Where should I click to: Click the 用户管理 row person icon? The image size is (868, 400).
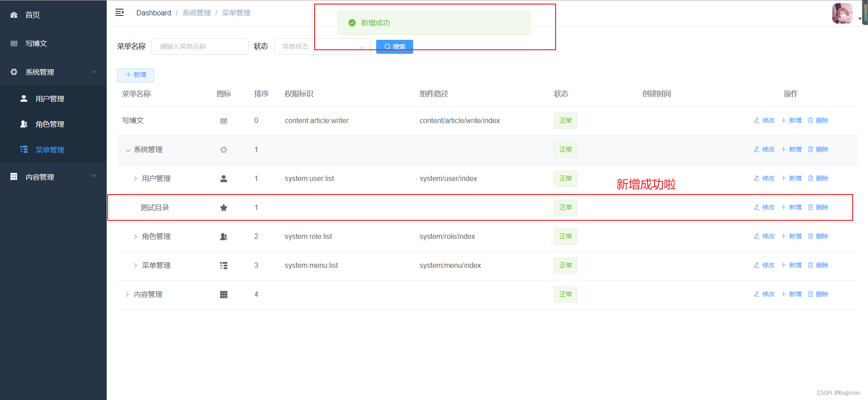[224, 179]
